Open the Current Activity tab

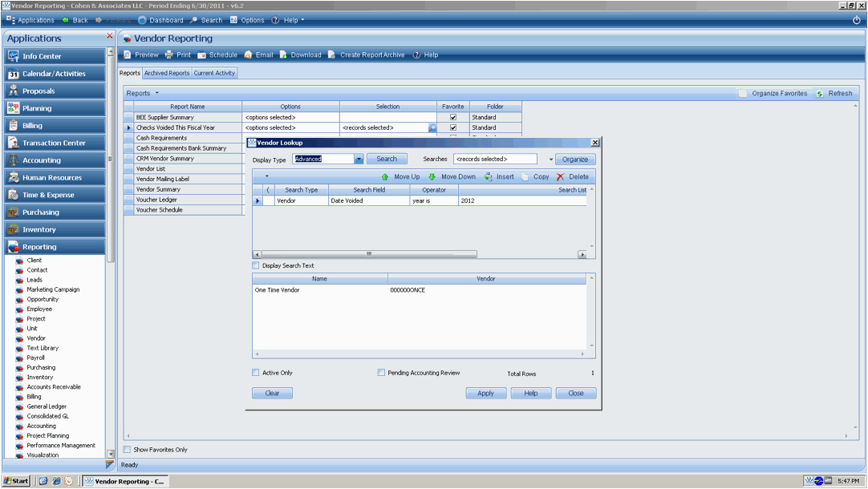coord(214,73)
